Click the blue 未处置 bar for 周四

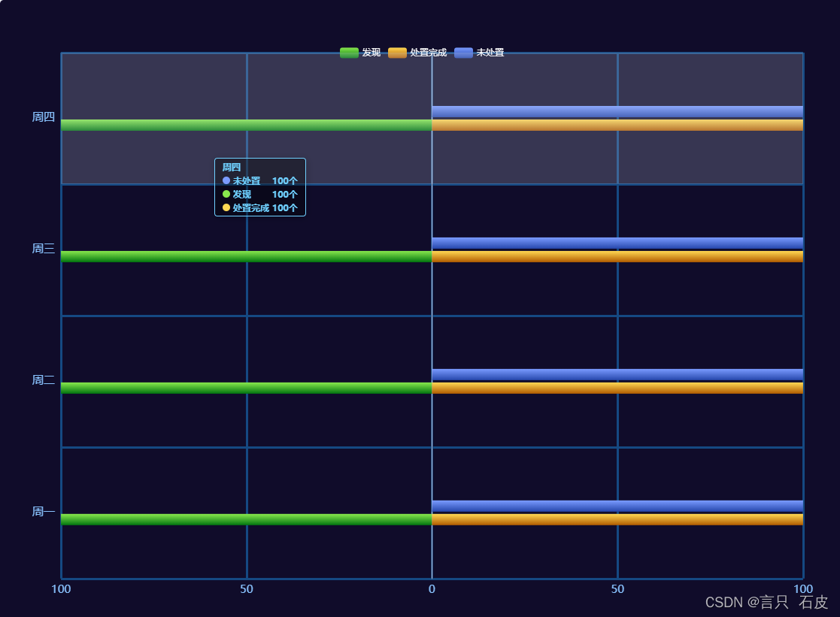(617, 111)
